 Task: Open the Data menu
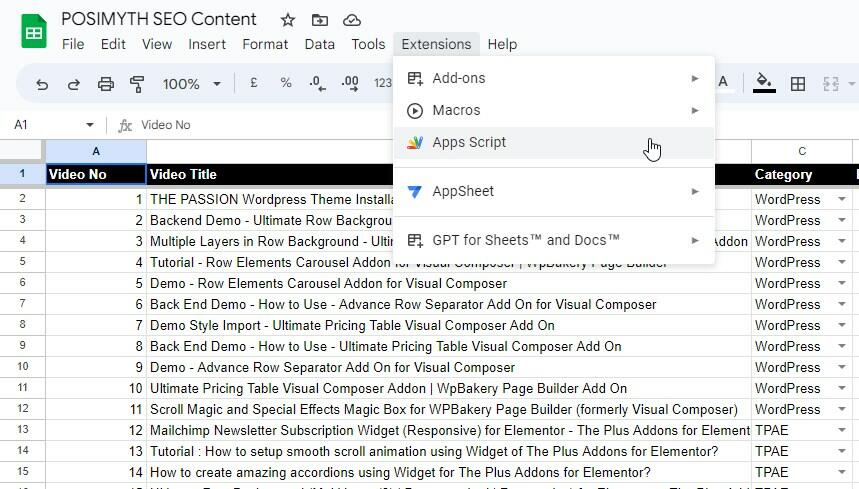click(x=319, y=44)
